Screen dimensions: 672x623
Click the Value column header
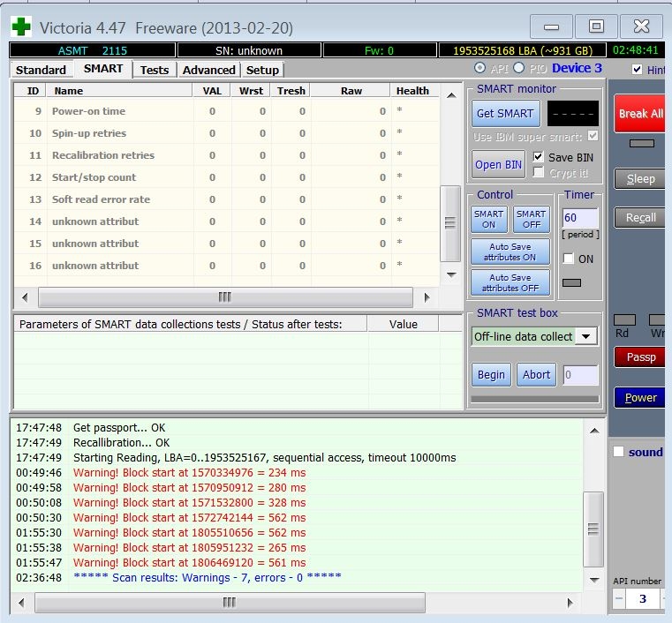pyautogui.click(x=403, y=324)
